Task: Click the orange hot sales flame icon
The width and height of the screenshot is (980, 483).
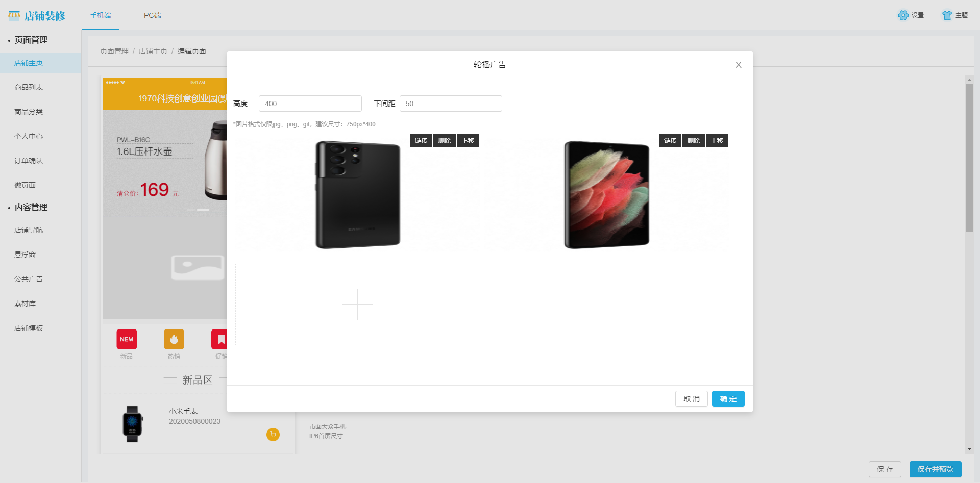Action: pos(174,339)
